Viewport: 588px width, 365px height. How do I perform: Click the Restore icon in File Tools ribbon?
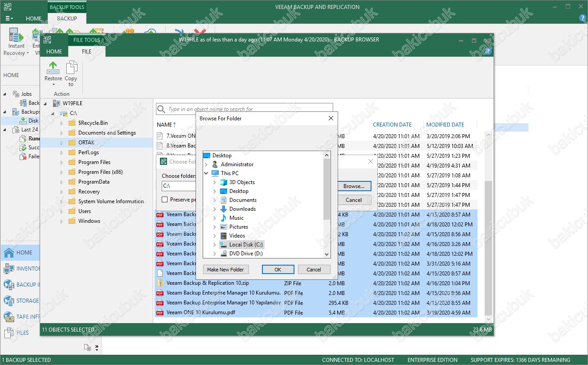point(53,68)
